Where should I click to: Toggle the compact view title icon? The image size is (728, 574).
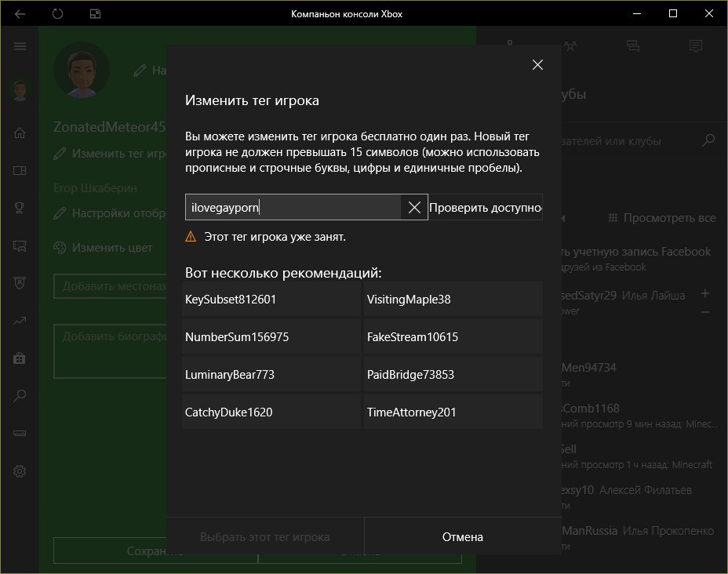95,14
